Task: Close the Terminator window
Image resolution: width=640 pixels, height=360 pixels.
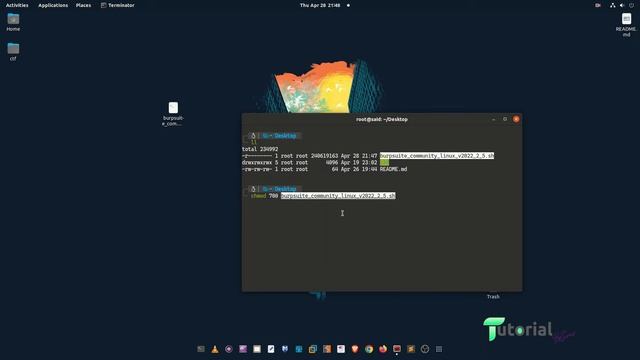Action: click(x=516, y=119)
